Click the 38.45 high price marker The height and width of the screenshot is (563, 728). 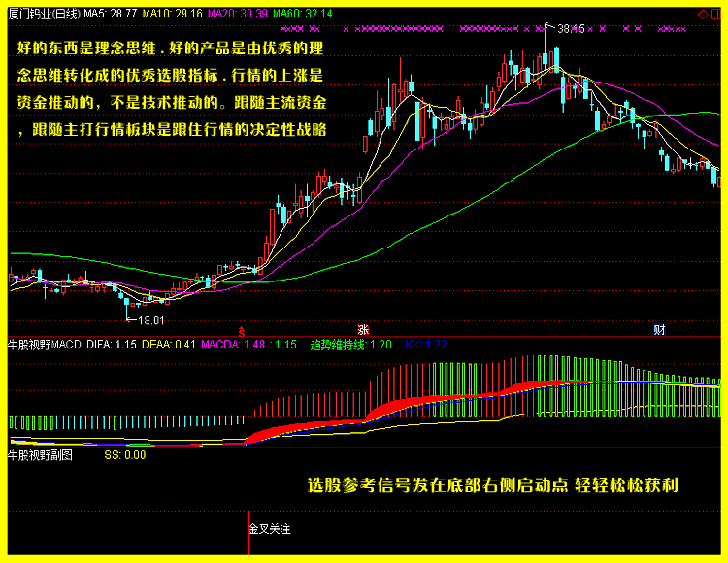coord(570,29)
